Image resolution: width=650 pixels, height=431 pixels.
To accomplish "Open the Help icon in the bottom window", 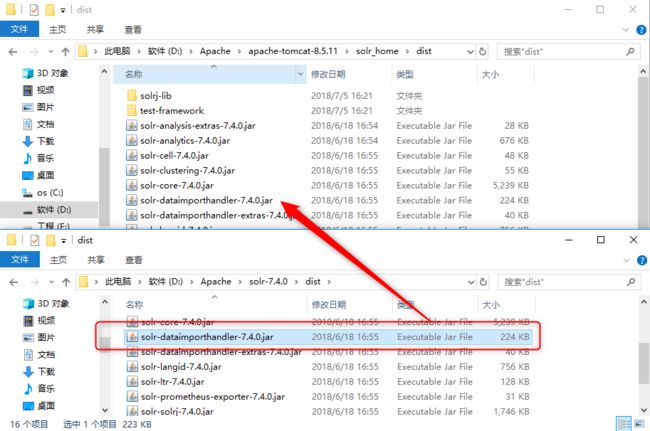I will pos(642,260).
